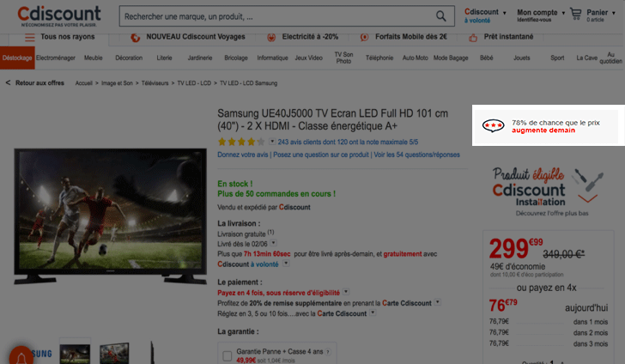Image resolution: width=625 pixels, height=364 pixels.
Task: Click the help icon beside Garantie Panne + Casse
Action: [328, 352]
